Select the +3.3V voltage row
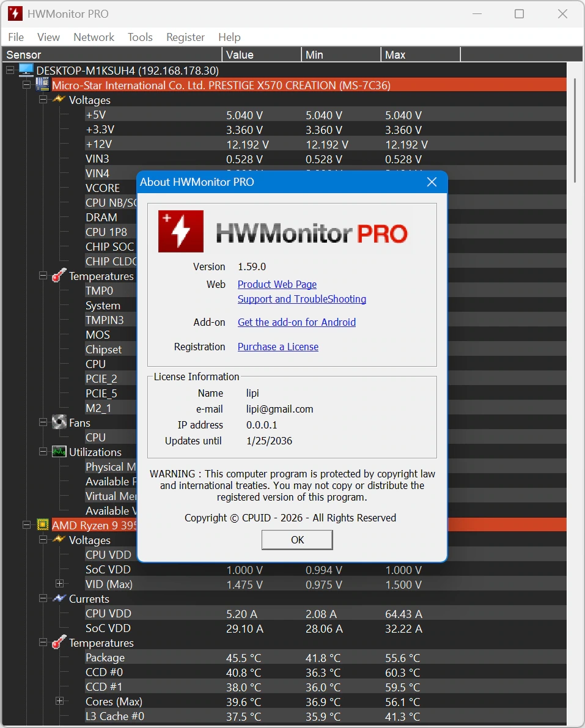 pos(325,130)
